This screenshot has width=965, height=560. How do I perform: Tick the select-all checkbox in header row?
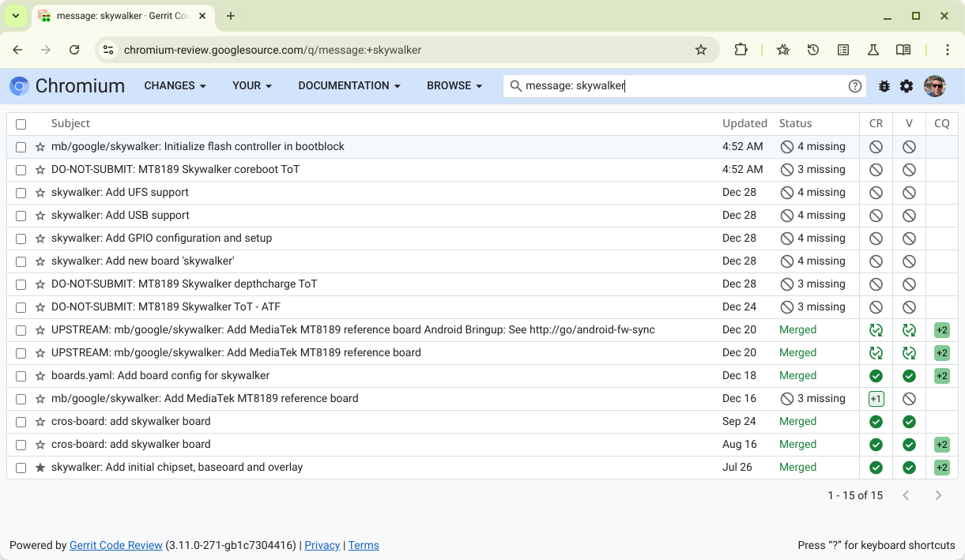21,124
